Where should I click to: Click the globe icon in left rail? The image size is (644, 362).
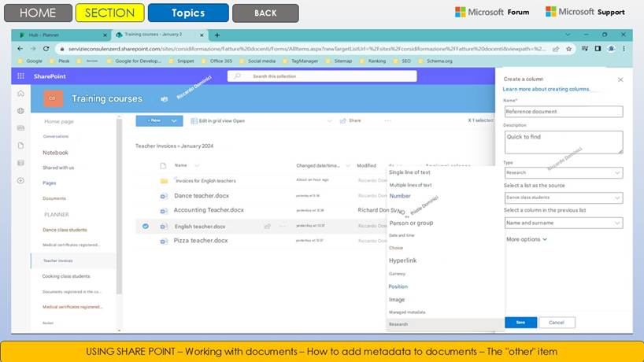click(20, 111)
